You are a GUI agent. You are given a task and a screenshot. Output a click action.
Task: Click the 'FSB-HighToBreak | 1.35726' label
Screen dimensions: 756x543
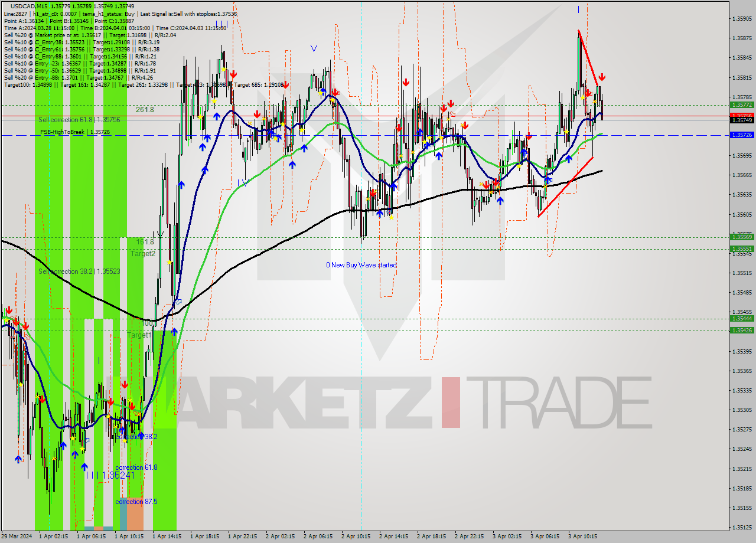75,132
